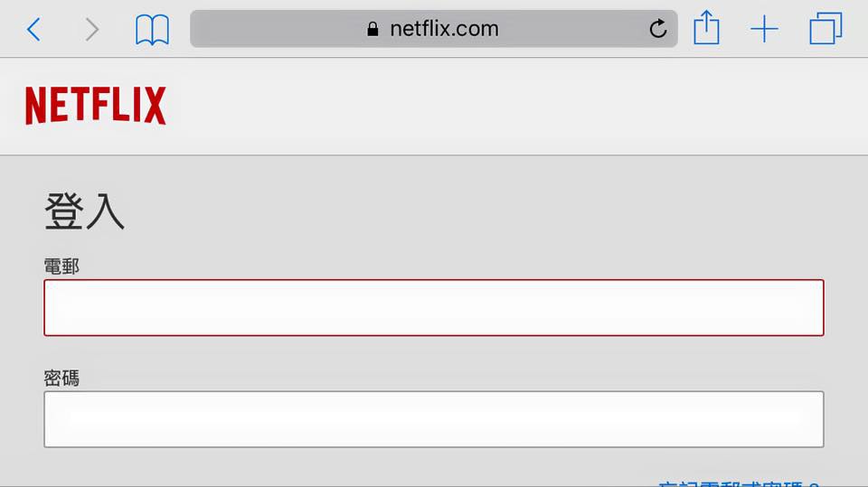Image resolution: width=868 pixels, height=487 pixels.
Task: Open the partially visible forgot email or password link
Action: pyautogui.click(x=739, y=483)
